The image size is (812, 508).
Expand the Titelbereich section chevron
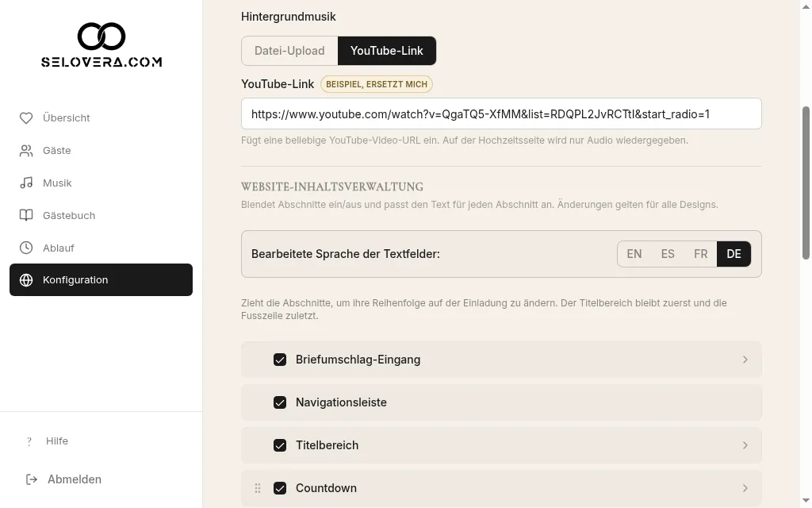point(745,445)
